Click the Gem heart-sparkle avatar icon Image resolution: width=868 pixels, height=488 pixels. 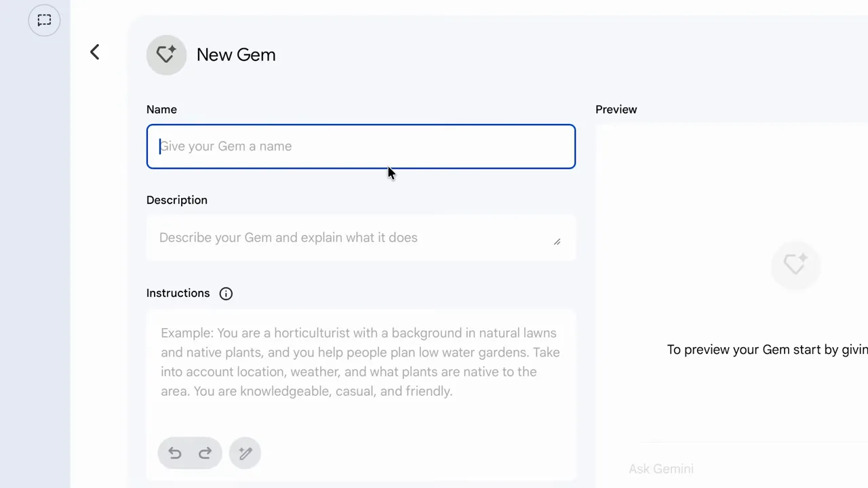166,55
